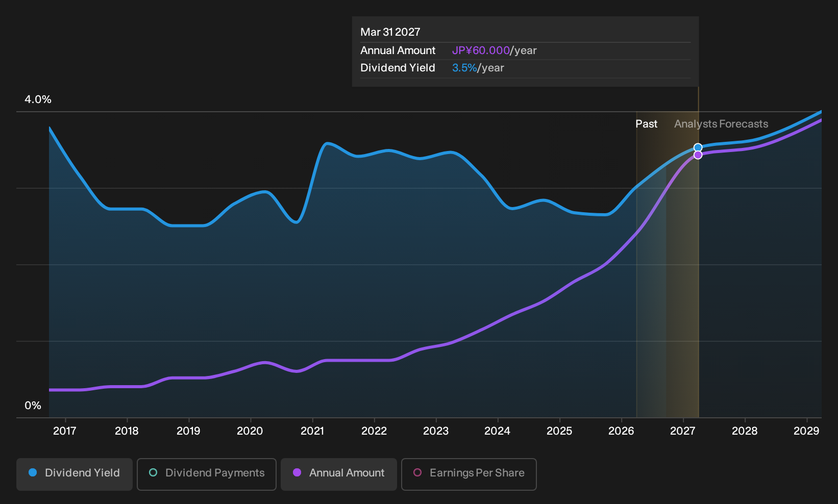Viewport: 838px width, 504px height.
Task: Enable the Dividend Payments series
Action: pos(207,474)
